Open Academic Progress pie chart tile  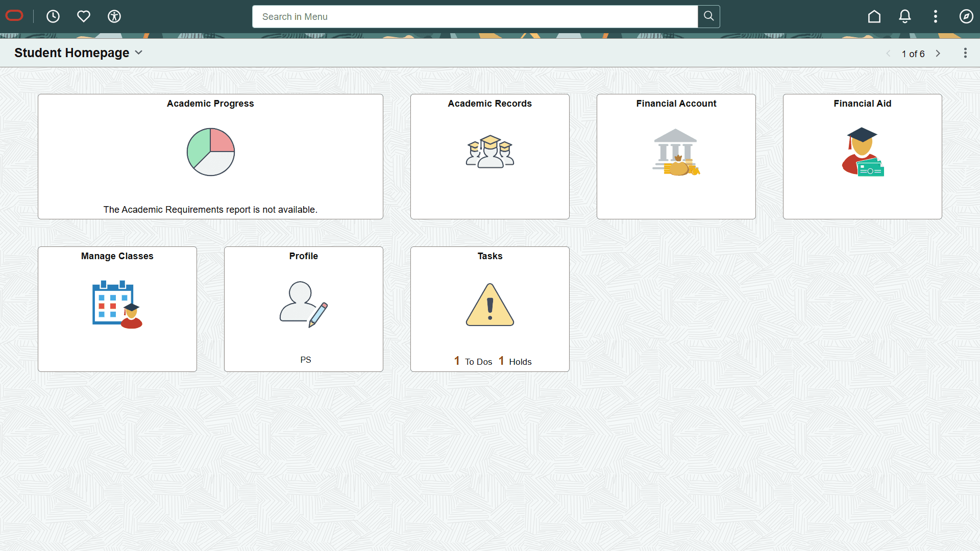click(210, 152)
